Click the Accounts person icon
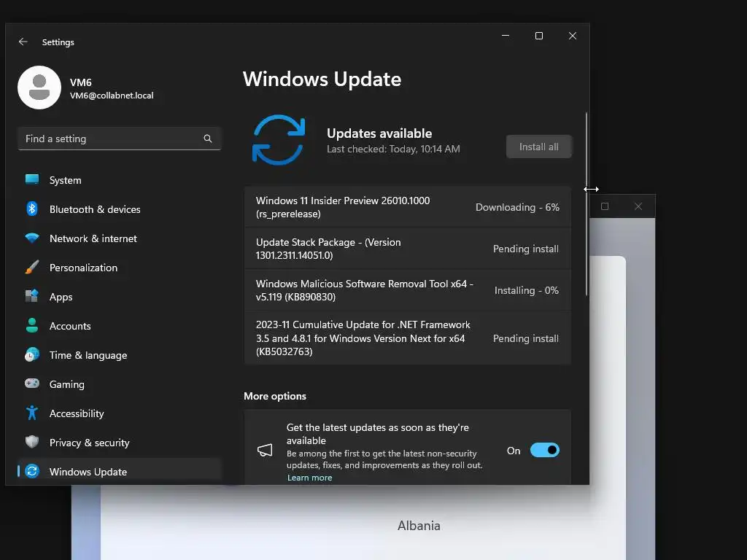This screenshot has height=560, width=747. point(32,325)
